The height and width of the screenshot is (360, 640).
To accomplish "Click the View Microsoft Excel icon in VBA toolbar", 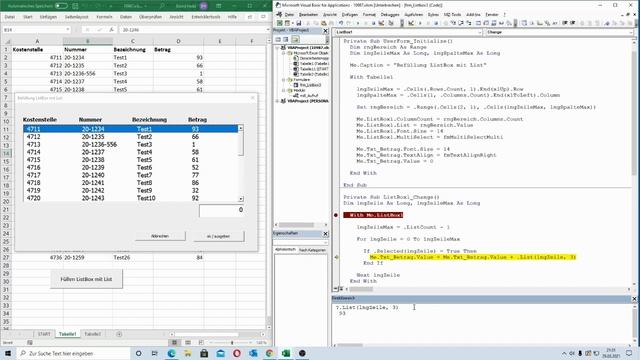I will click(x=280, y=23).
